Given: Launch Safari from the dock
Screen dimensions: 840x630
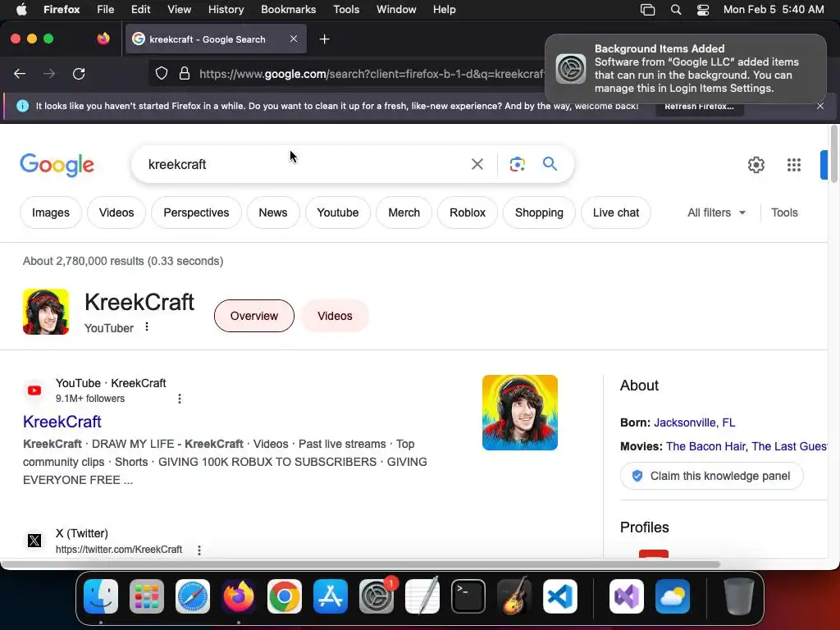Looking at the screenshot, I should (x=193, y=596).
